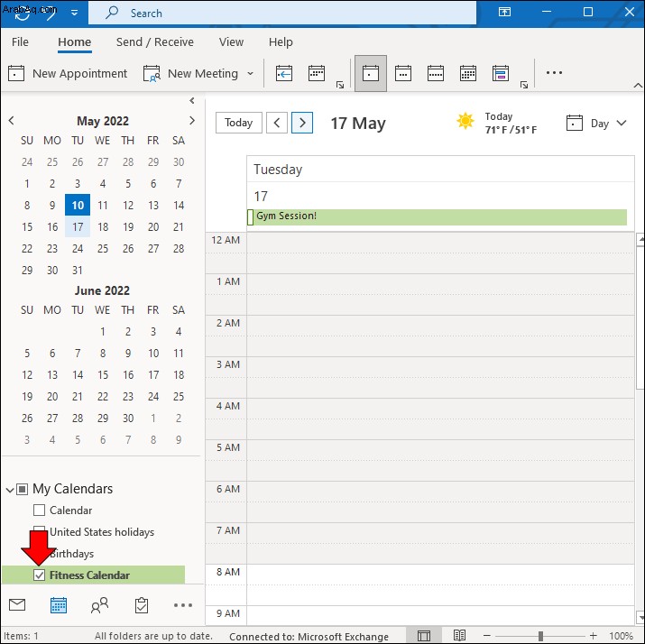Open the View tab
This screenshot has height=644, width=645.
231,42
